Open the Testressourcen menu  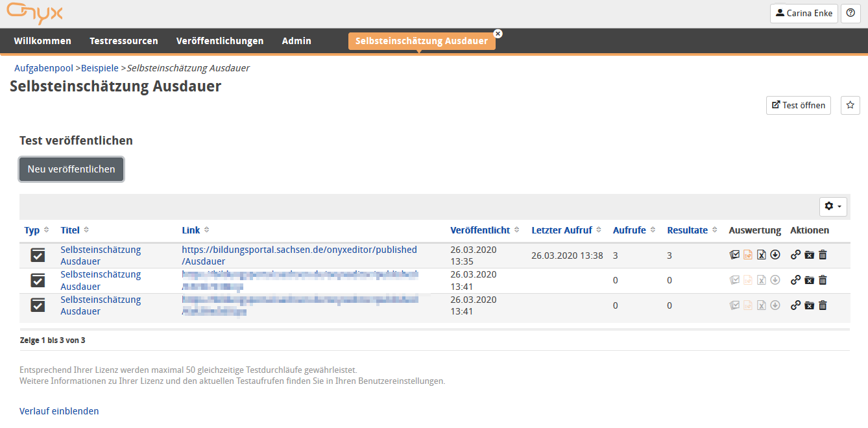coord(123,40)
